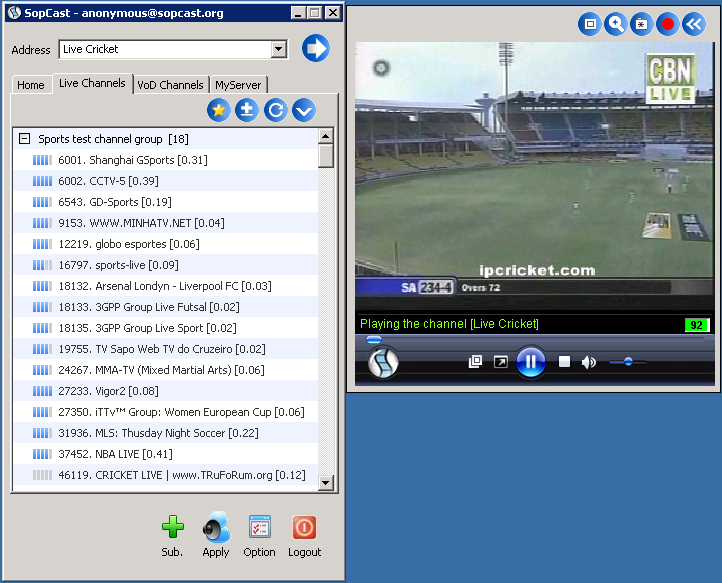
Task: Select channel 16797. sports-live
Action: tap(166, 265)
